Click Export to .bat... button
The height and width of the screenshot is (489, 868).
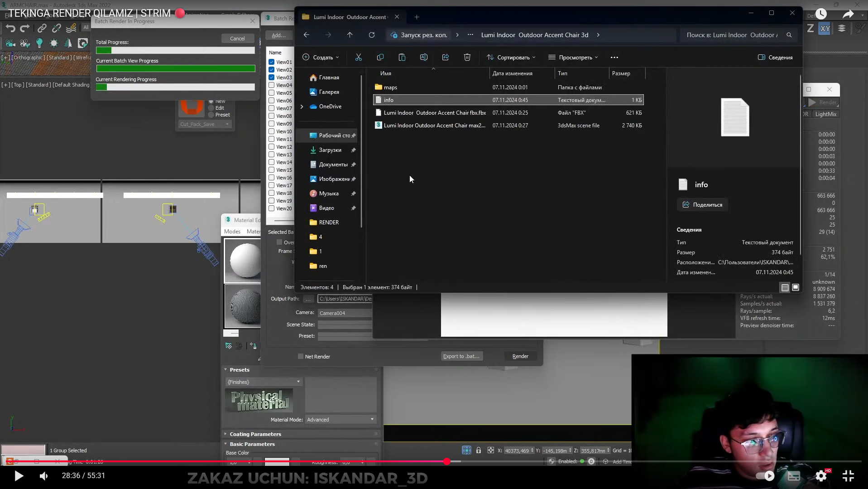[461, 356]
